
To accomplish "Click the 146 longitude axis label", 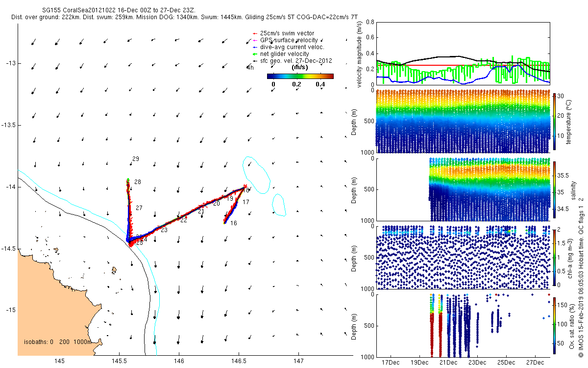I will (x=179, y=362).
